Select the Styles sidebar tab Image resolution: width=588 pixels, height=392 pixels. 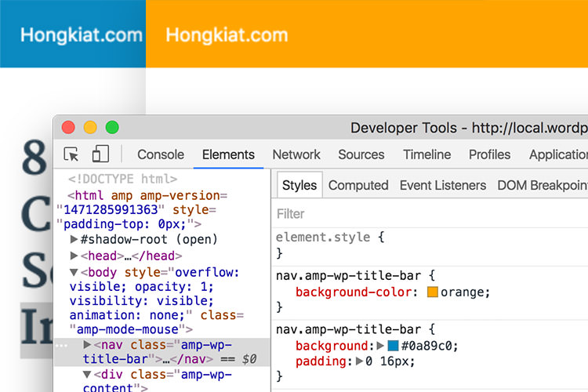pyautogui.click(x=299, y=185)
